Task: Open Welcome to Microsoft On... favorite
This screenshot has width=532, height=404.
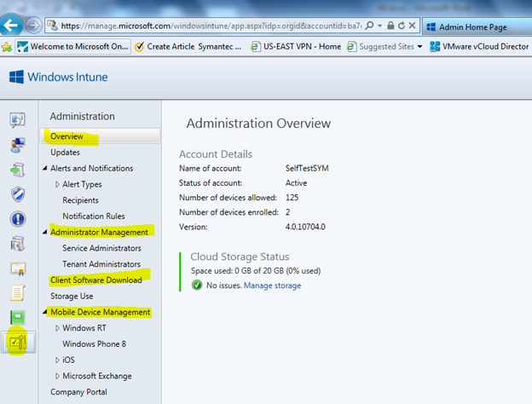Action: [x=73, y=47]
